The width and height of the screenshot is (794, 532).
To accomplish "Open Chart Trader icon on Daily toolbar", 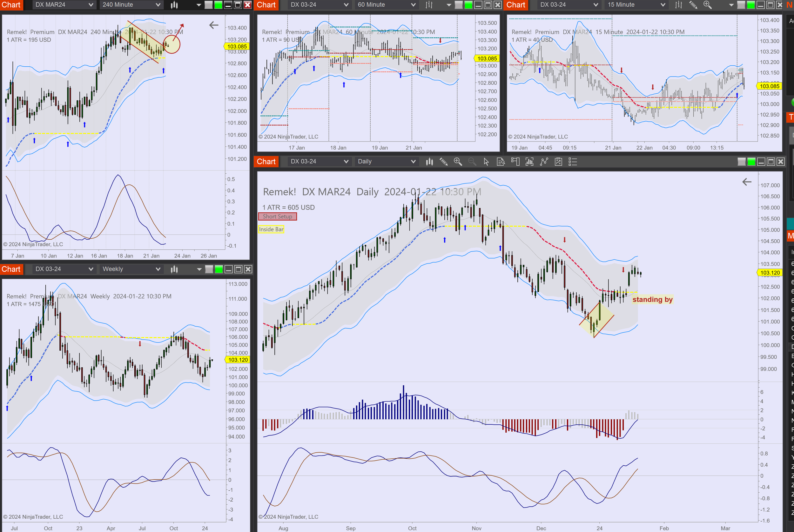I will [x=515, y=162].
